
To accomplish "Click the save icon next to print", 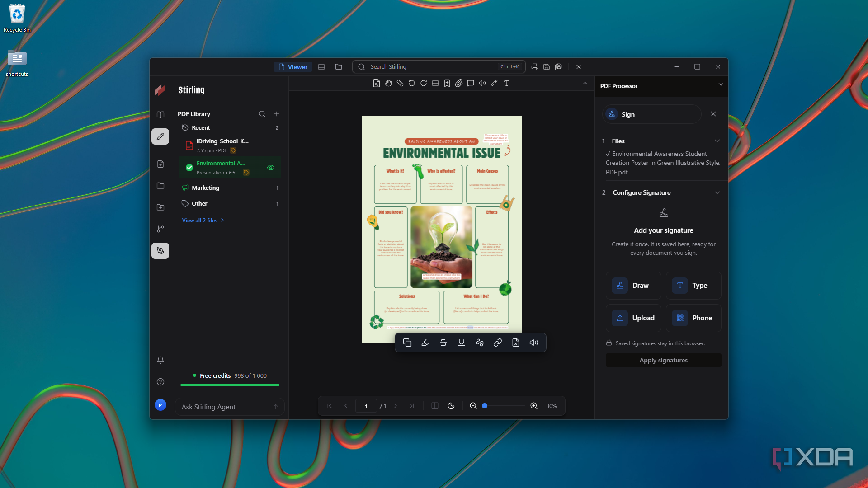I will tap(547, 67).
